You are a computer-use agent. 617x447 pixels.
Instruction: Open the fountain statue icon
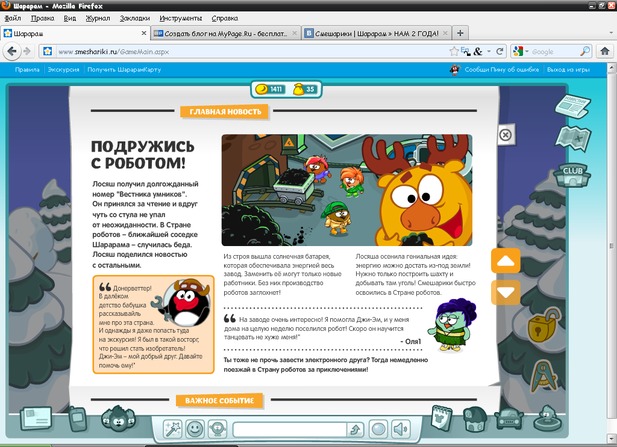pyautogui.click(x=549, y=419)
